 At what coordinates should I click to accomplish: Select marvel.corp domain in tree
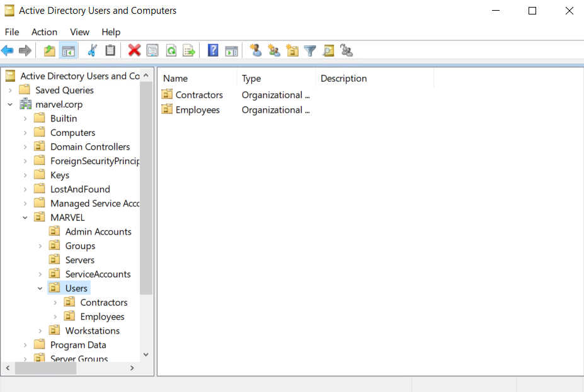click(59, 104)
